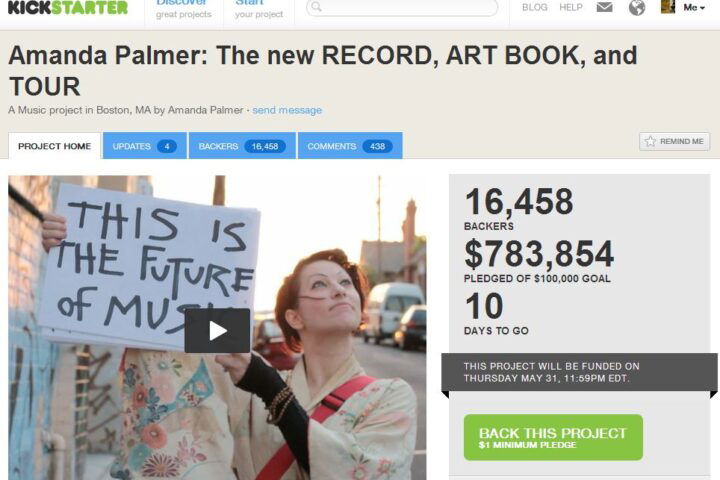Focus the search input field
The height and width of the screenshot is (480, 720).
click(402, 7)
